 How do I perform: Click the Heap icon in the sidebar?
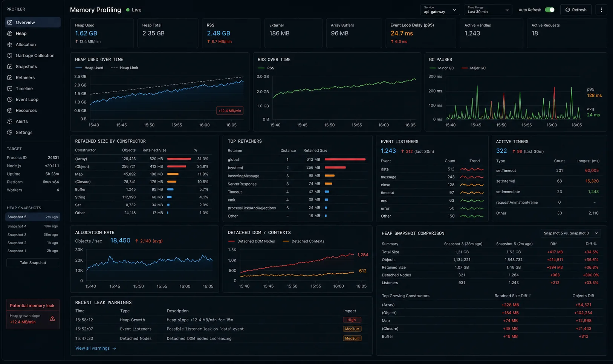pos(10,34)
